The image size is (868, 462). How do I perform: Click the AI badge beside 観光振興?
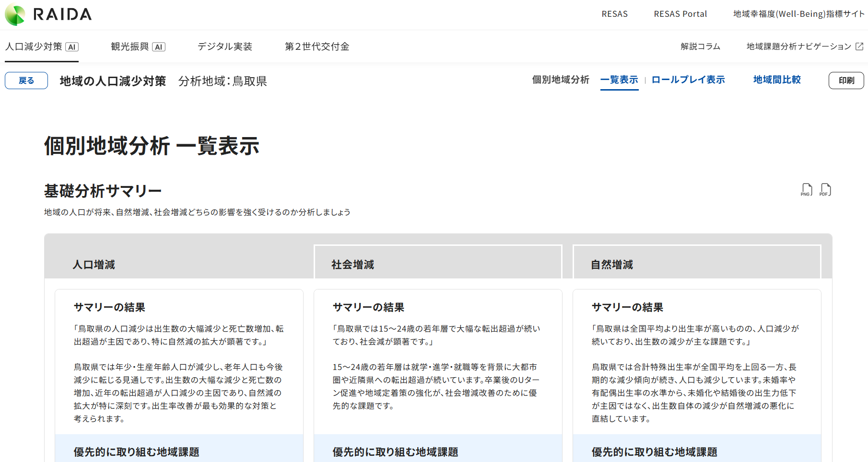pyautogui.click(x=159, y=47)
